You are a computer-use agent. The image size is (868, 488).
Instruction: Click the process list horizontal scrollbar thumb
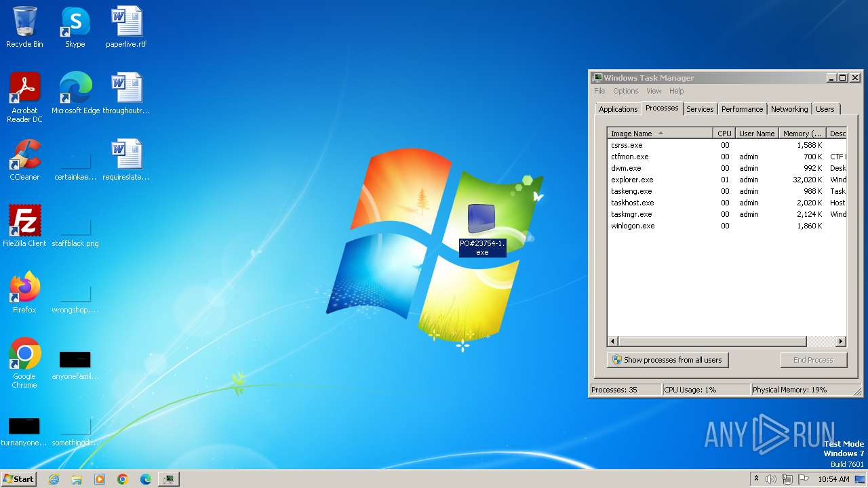(713, 342)
